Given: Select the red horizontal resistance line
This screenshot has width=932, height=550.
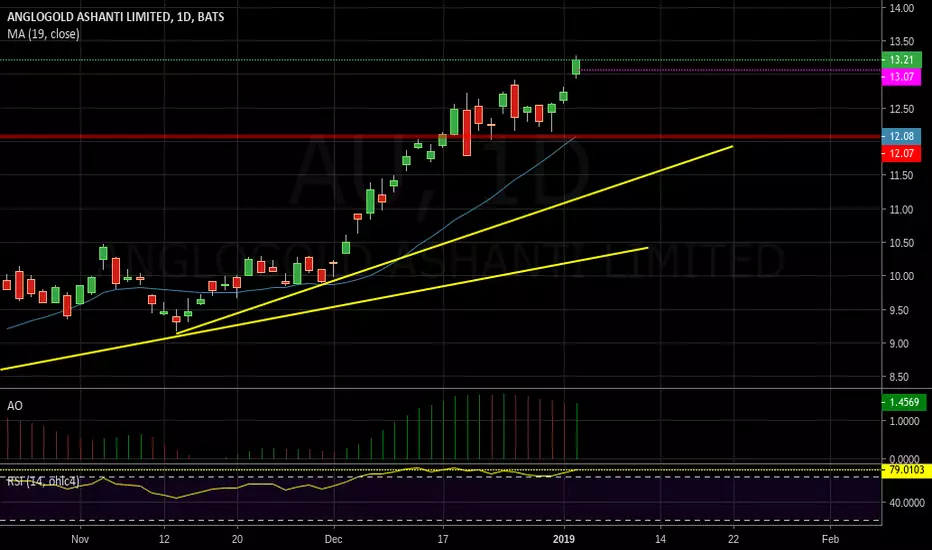Looking at the screenshot, I should coord(440,137).
